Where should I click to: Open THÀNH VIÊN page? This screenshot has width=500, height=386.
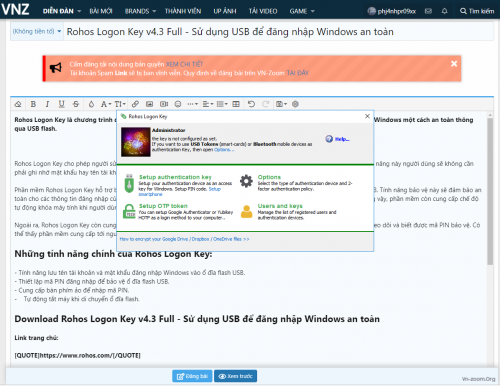tap(183, 11)
